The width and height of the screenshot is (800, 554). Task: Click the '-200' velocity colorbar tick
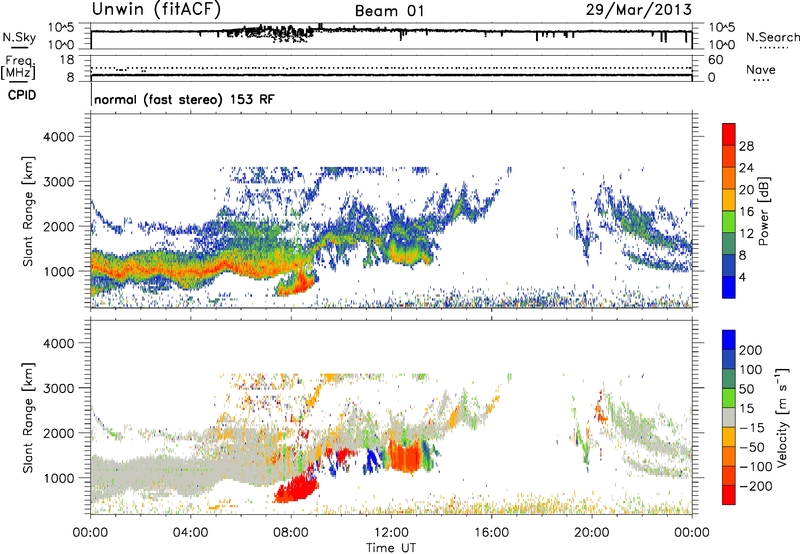tap(756, 486)
